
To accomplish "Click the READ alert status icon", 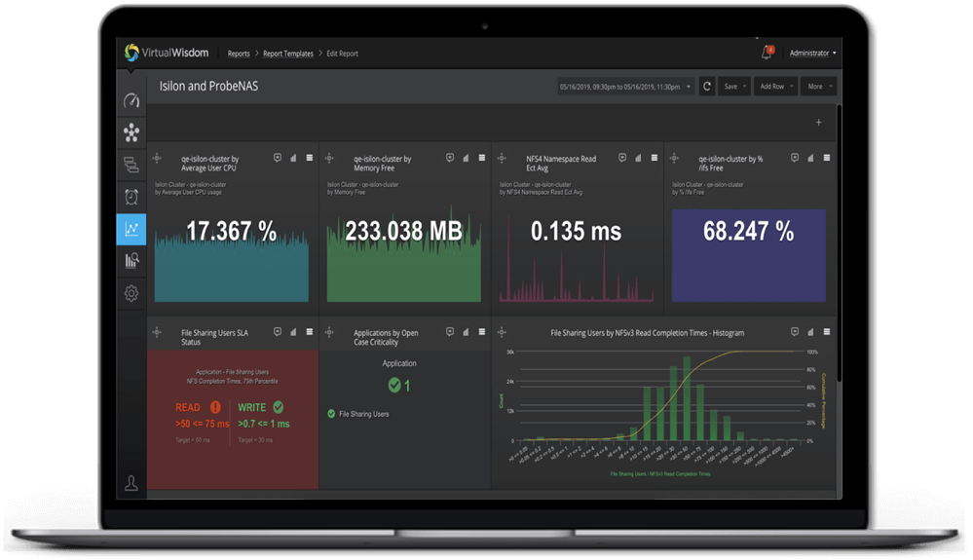I will pyautogui.click(x=215, y=407).
